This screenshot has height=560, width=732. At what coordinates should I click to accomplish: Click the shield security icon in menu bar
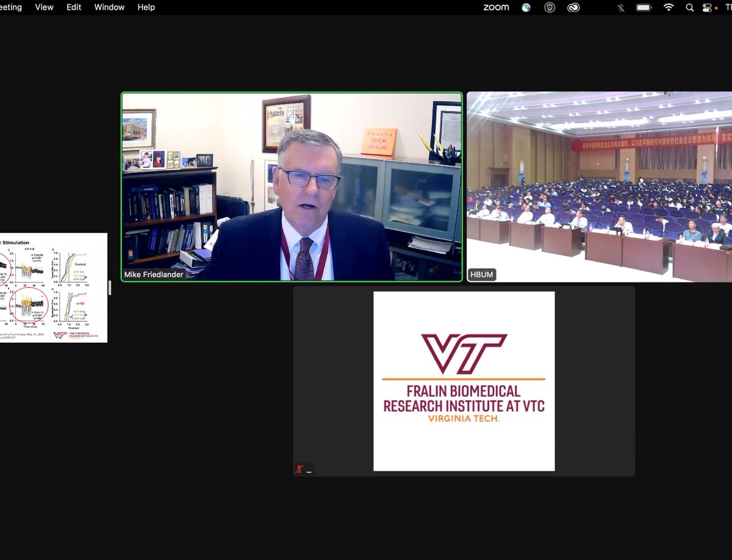tap(550, 7)
